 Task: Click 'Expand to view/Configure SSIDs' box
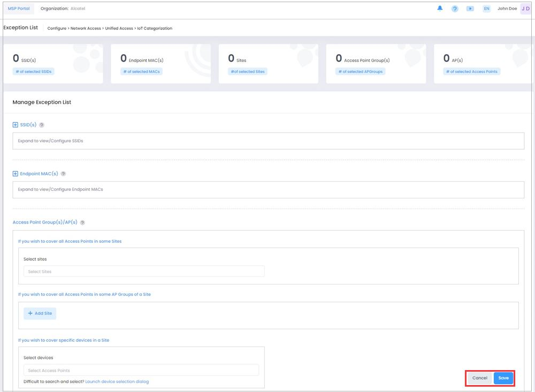coord(268,141)
